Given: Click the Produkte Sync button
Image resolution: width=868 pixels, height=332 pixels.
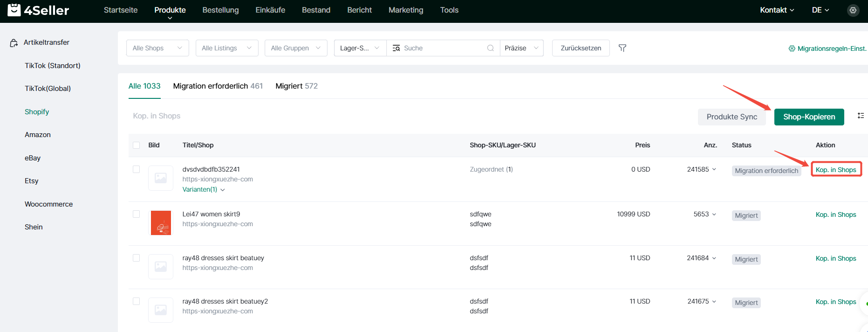Looking at the screenshot, I should (x=732, y=117).
